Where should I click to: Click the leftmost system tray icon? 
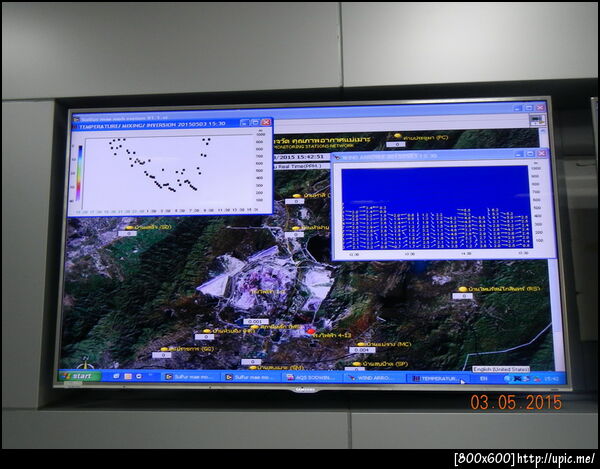(x=507, y=379)
